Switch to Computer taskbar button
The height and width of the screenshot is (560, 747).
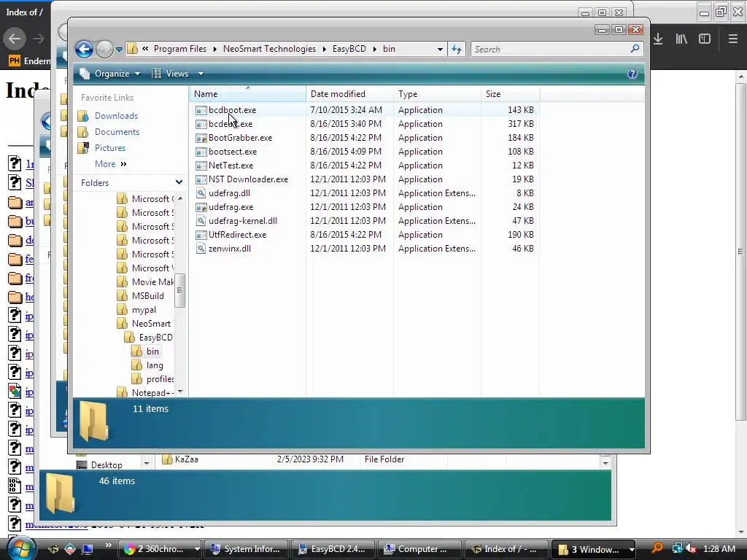[x=418, y=549]
